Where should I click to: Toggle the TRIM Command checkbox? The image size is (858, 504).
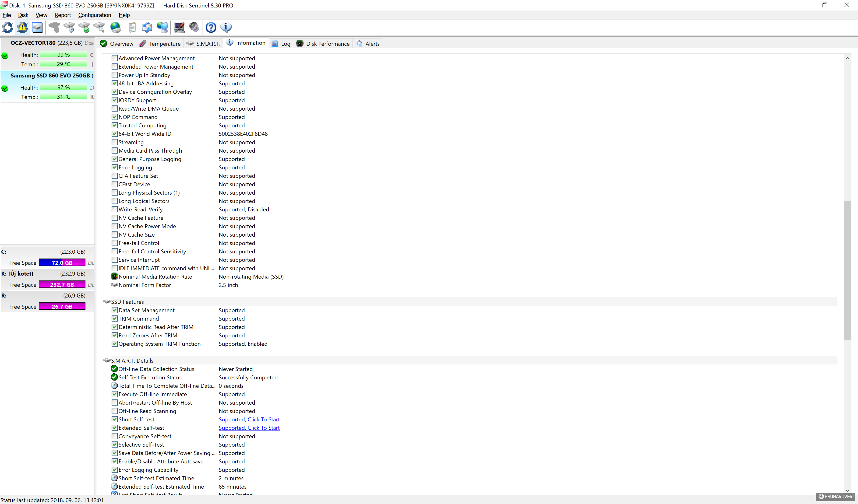[x=115, y=318]
